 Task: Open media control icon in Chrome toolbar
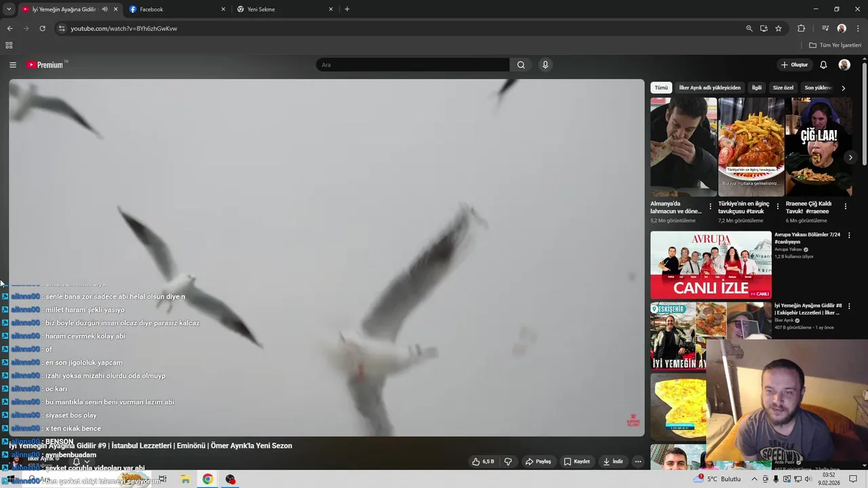(x=825, y=28)
